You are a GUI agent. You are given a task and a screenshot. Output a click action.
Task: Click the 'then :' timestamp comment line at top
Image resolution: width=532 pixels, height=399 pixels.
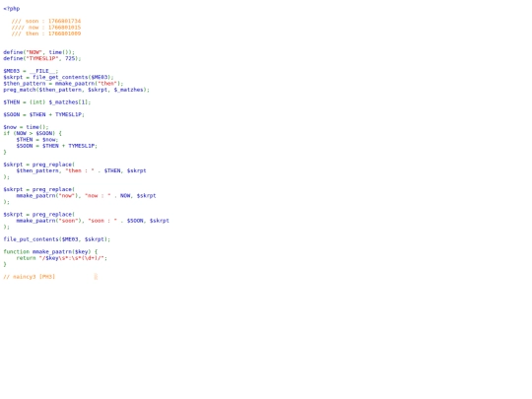click(46, 33)
